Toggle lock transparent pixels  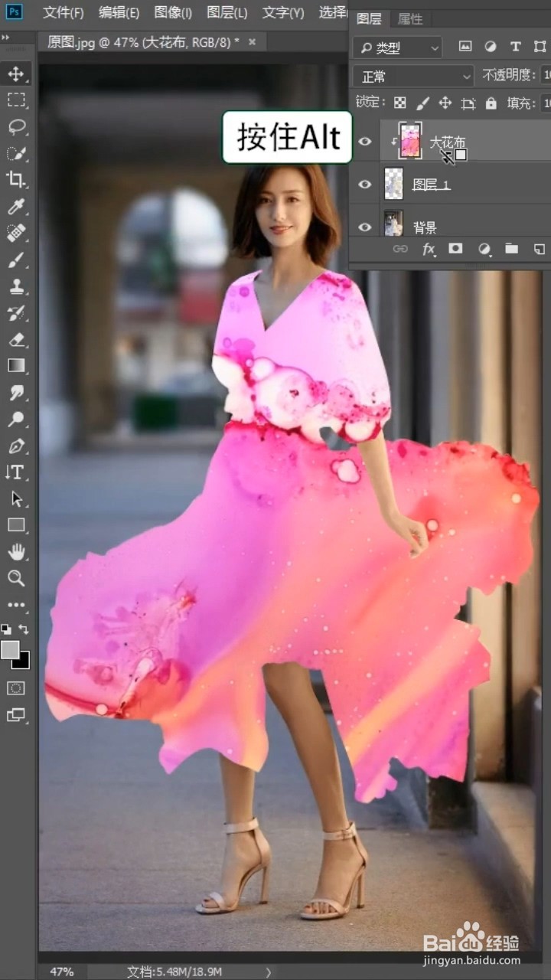tap(399, 103)
